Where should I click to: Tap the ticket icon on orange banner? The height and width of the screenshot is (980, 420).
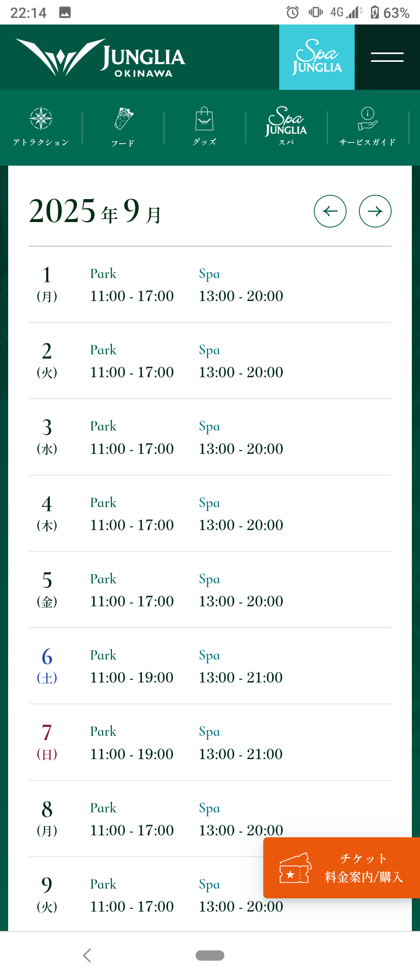295,868
